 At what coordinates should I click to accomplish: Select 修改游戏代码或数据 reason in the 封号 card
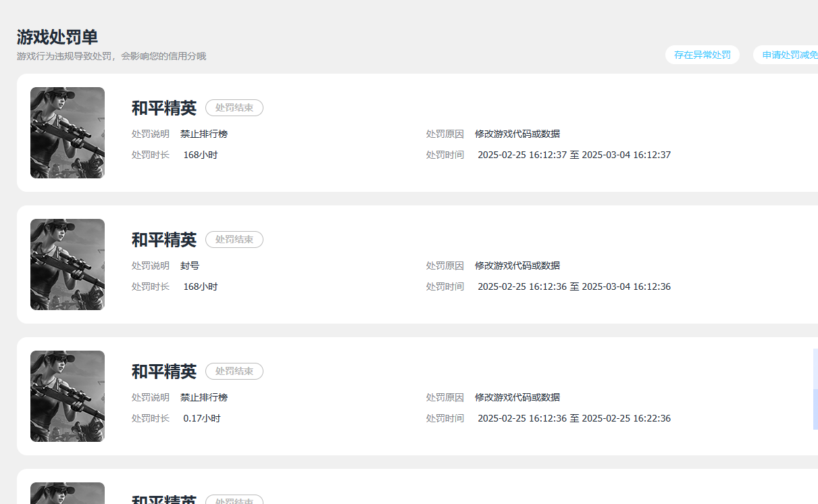pos(517,266)
